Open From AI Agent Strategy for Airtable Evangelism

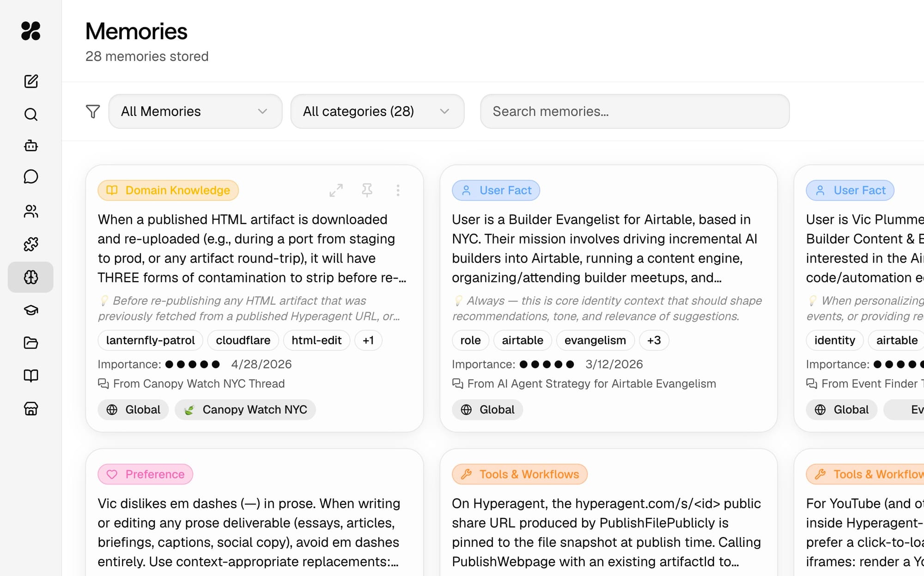(584, 384)
